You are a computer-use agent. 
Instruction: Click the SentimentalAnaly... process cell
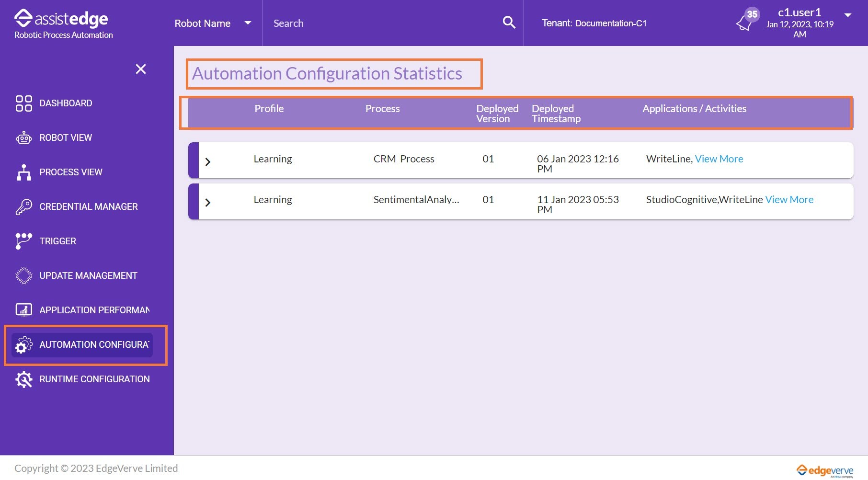tap(416, 200)
